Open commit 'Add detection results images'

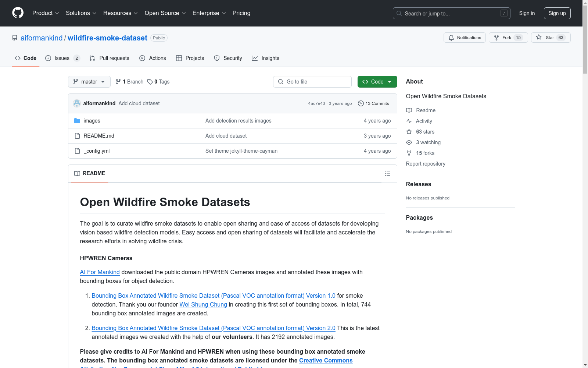click(239, 121)
